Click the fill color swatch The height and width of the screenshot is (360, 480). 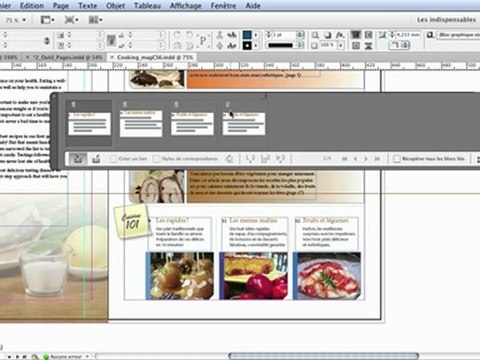pyautogui.click(x=247, y=35)
